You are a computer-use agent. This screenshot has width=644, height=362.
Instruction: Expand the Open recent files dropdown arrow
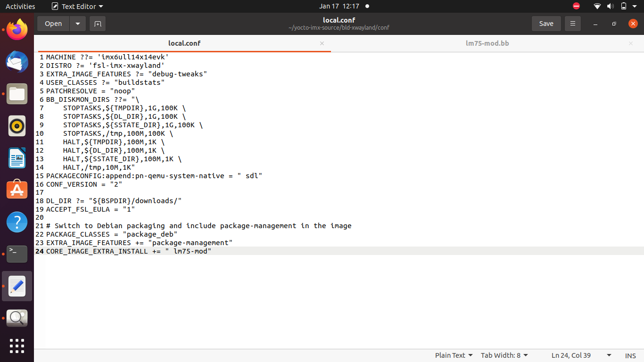(x=78, y=24)
